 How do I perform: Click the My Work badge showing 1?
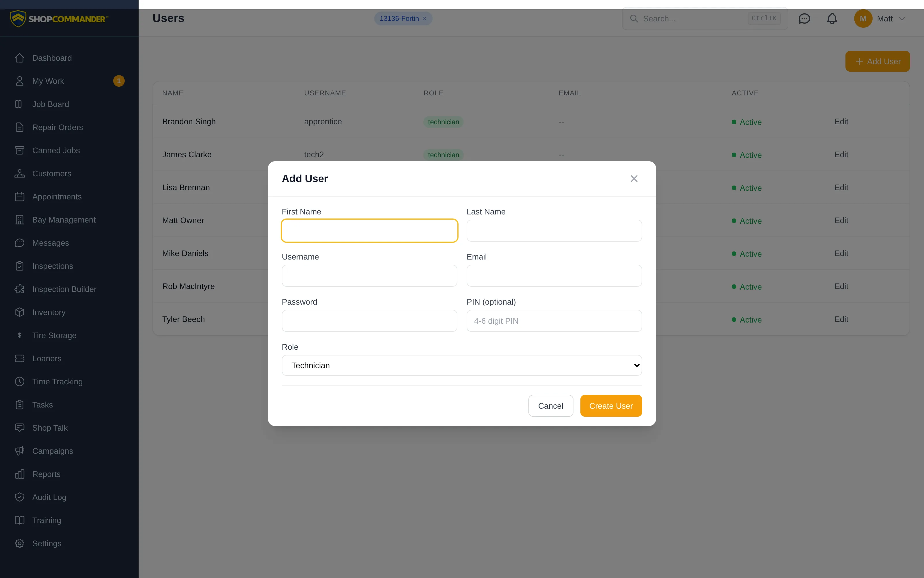[x=119, y=81]
